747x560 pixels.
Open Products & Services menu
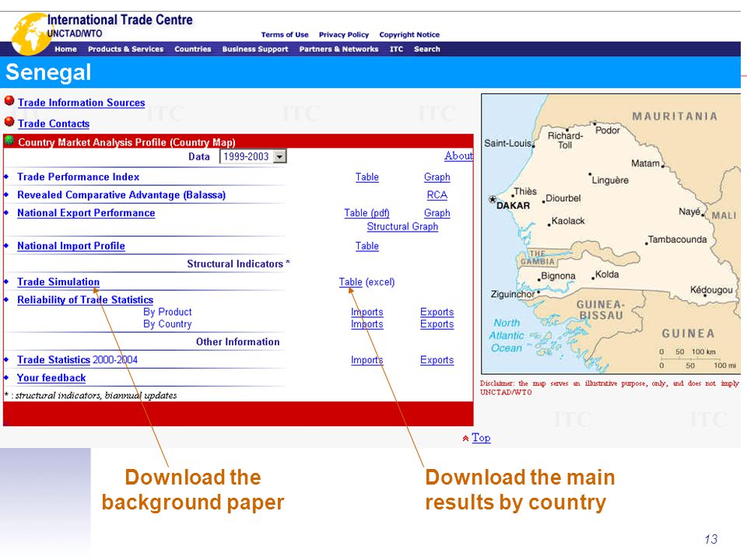tap(125, 49)
